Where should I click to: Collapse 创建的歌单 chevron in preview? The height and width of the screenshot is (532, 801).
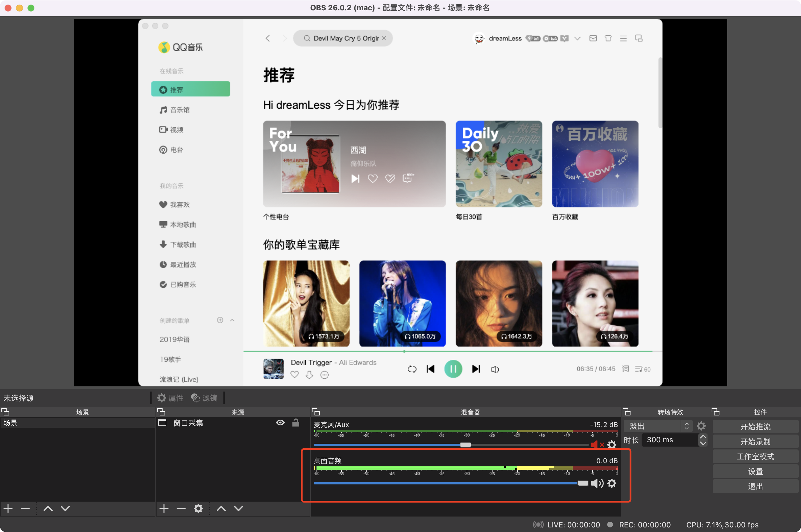tap(232, 320)
